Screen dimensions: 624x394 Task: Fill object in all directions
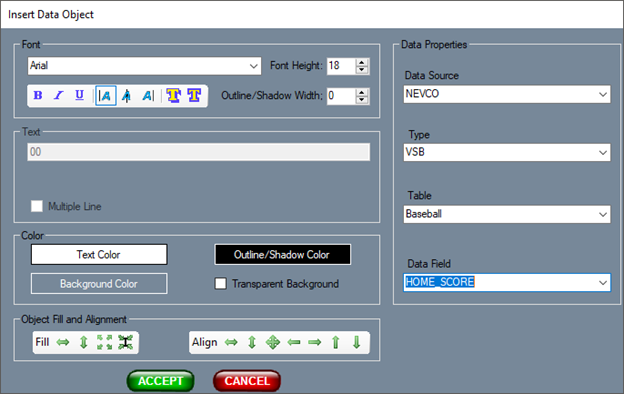(104, 342)
